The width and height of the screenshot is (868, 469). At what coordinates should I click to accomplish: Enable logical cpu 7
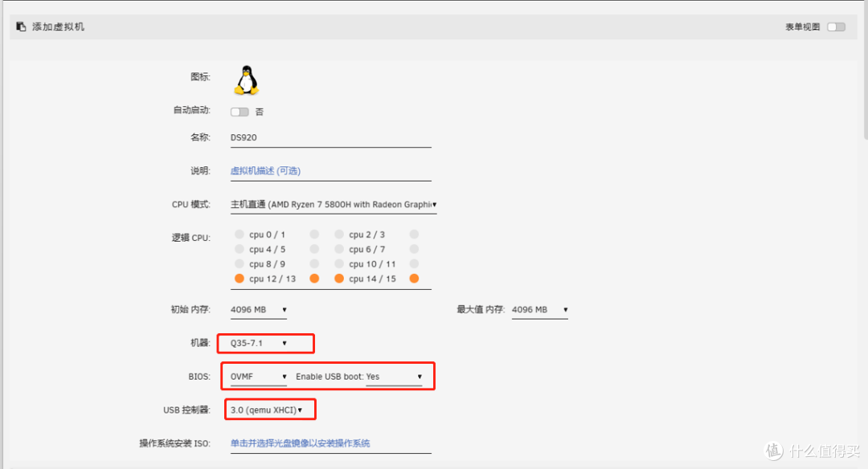[x=414, y=249]
